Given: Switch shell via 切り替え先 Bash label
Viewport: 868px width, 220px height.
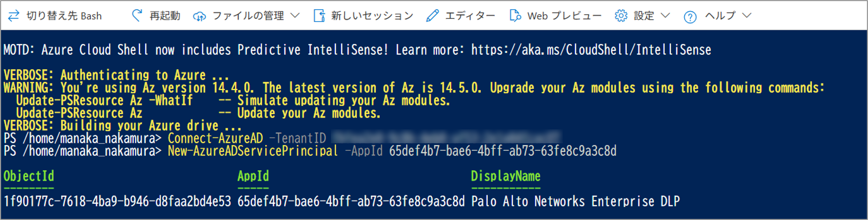Looking at the screenshot, I should 64,16.
